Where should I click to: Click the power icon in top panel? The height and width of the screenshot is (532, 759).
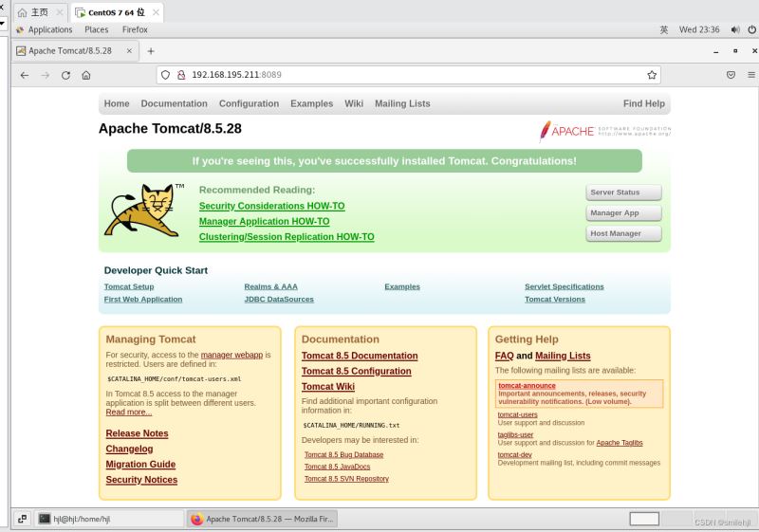click(x=751, y=29)
